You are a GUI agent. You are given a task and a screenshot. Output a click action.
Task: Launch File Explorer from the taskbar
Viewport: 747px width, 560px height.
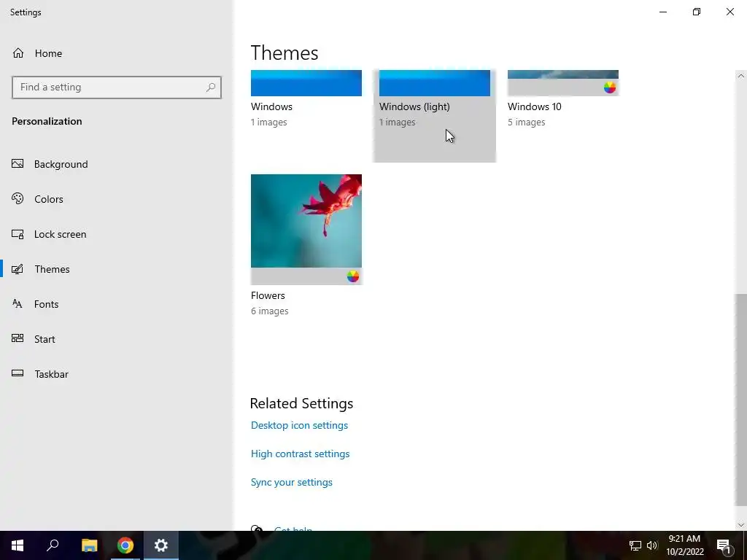coord(89,545)
